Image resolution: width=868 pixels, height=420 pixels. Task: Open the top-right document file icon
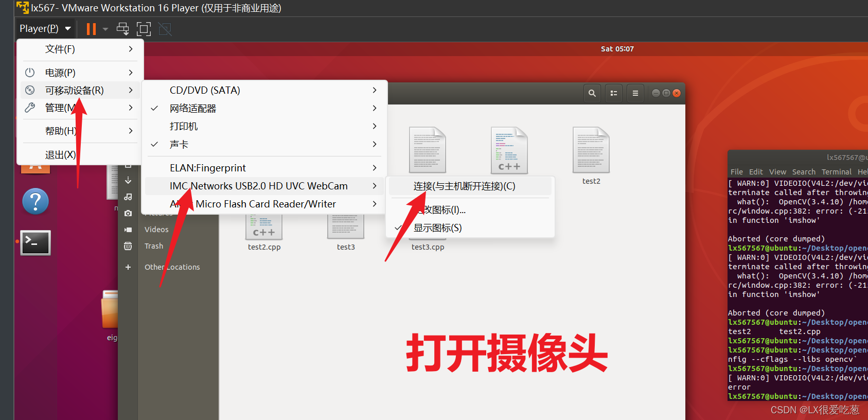591,150
